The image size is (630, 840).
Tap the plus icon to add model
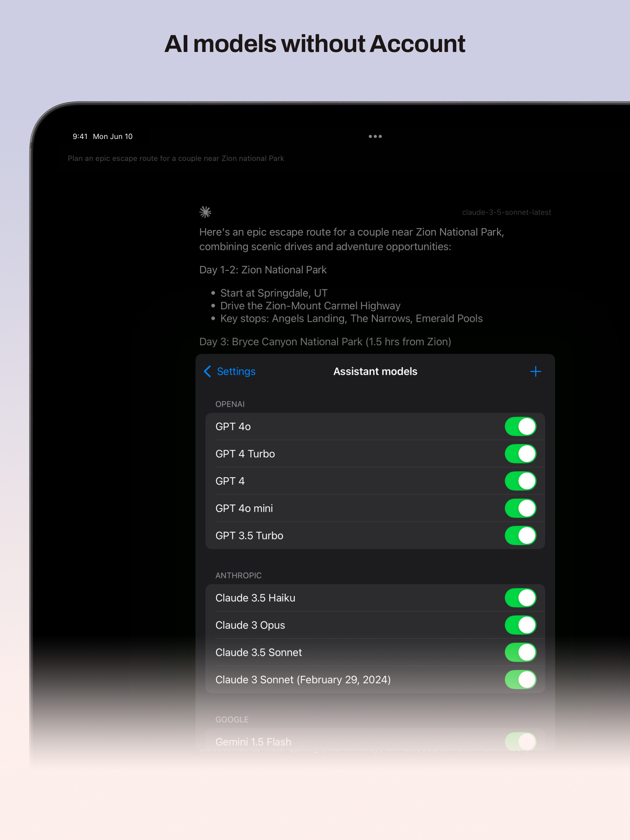[535, 371]
